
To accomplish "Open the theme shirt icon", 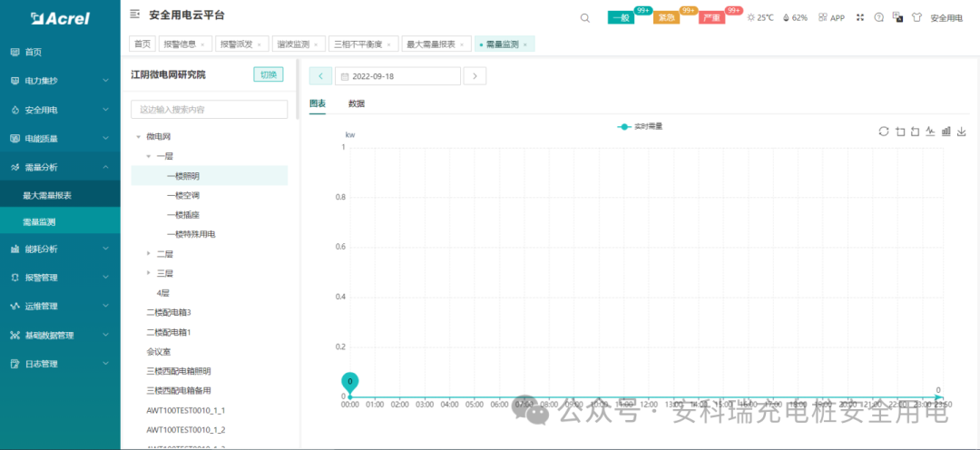I will [916, 17].
